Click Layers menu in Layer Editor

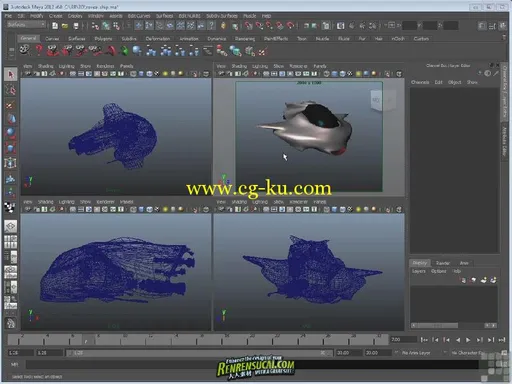click(x=419, y=271)
